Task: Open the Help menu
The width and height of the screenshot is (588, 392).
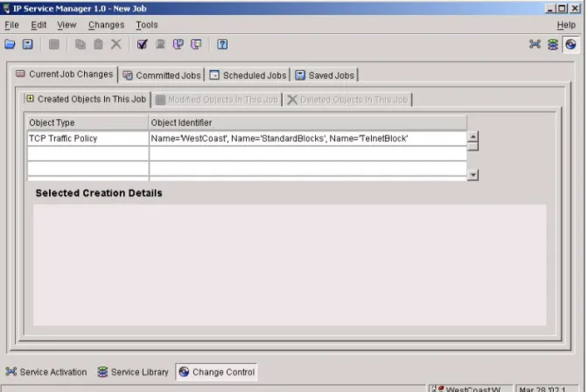Action: pos(566,24)
